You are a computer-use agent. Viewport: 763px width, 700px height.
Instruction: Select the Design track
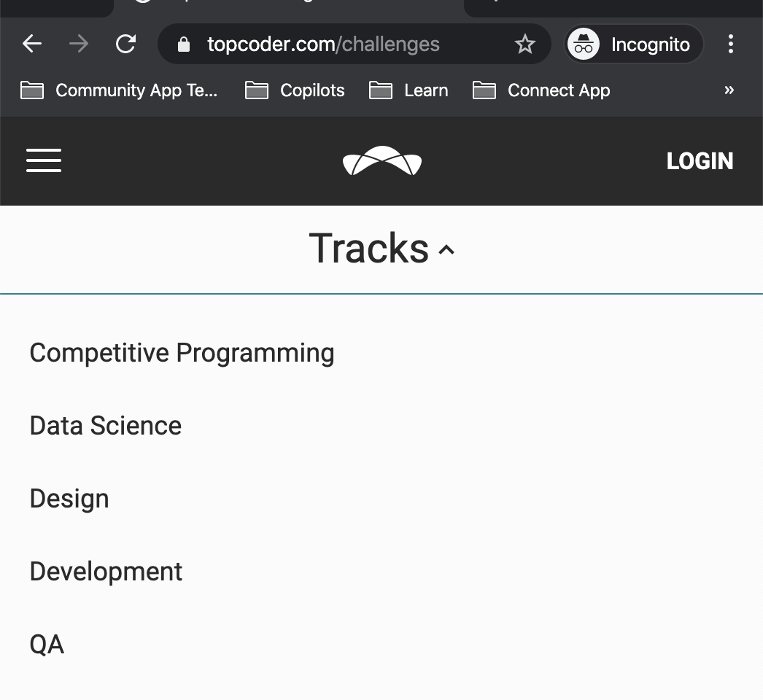tap(69, 499)
